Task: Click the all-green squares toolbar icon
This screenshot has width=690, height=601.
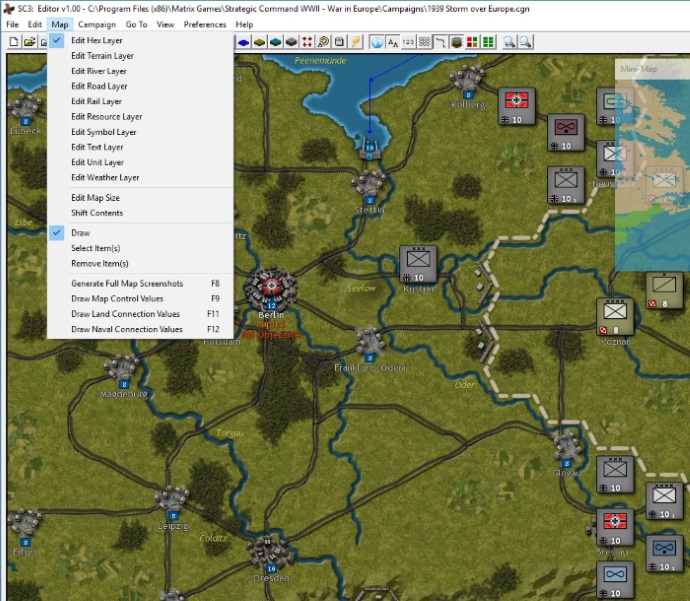Action: pos(488,42)
